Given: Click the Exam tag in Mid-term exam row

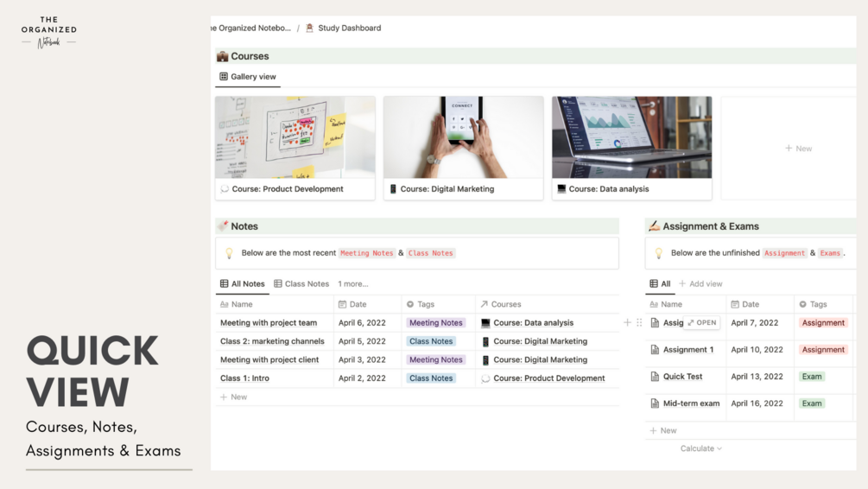Looking at the screenshot, I should [812, 403].
